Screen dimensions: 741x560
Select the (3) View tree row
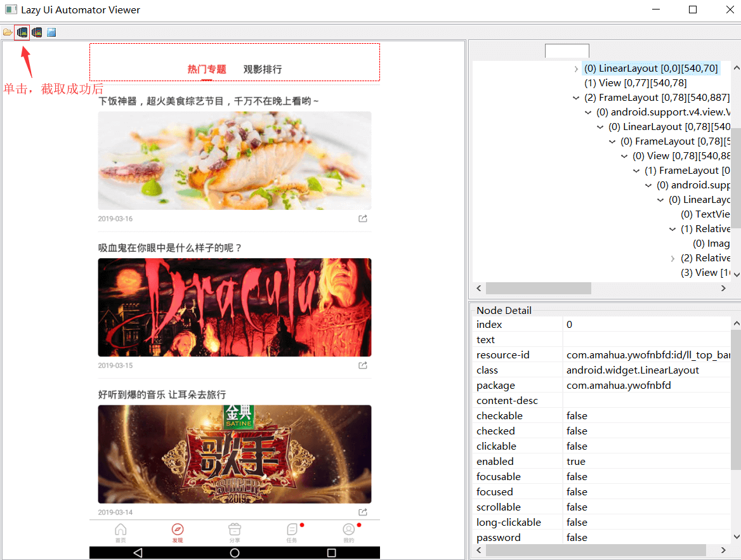coord(705,273)
